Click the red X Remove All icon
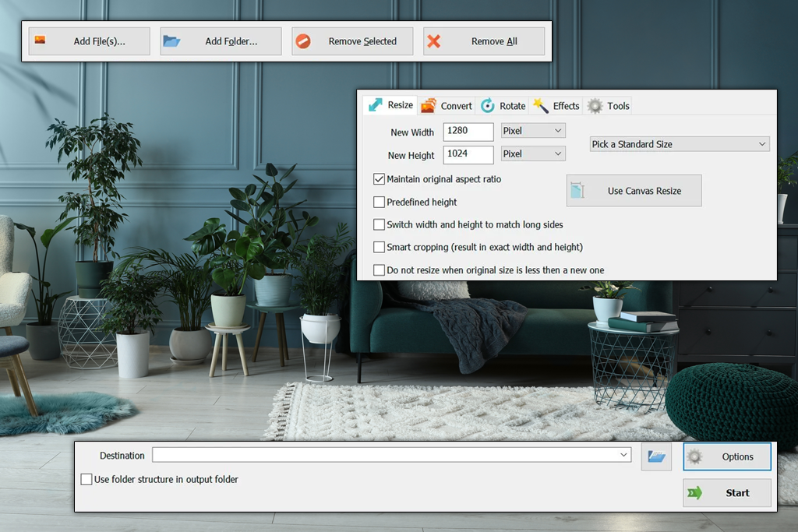This screenshot has width=798, height=532. click(x=433, y=41)
